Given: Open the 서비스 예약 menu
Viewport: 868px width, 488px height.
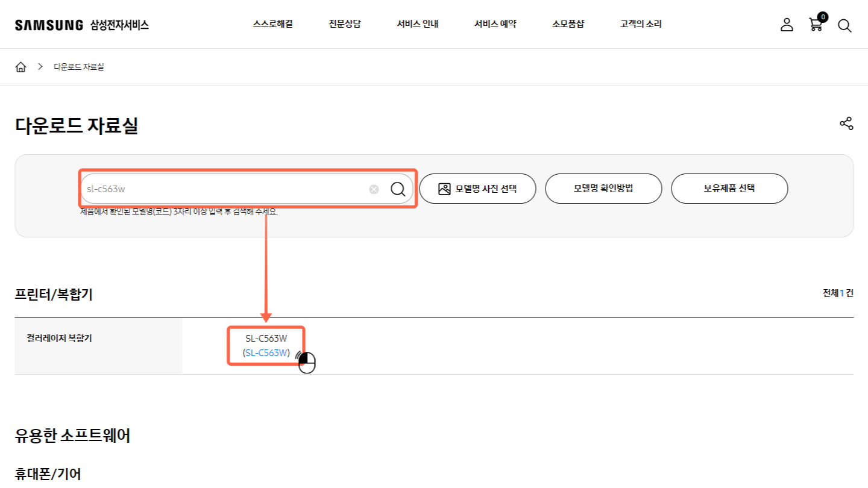Looking at the screenshot, I should coord(495,24).
